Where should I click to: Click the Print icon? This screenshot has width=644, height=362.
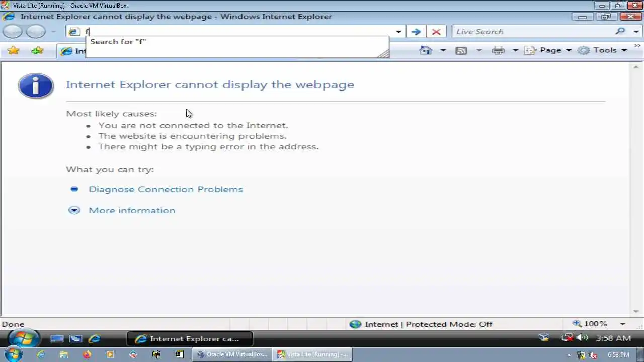point(498,50)
